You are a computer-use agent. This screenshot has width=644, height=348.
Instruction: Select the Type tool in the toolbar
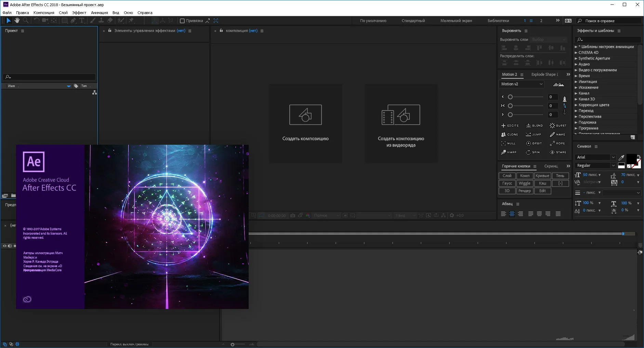pyautogui.click(x=82, y=21)
